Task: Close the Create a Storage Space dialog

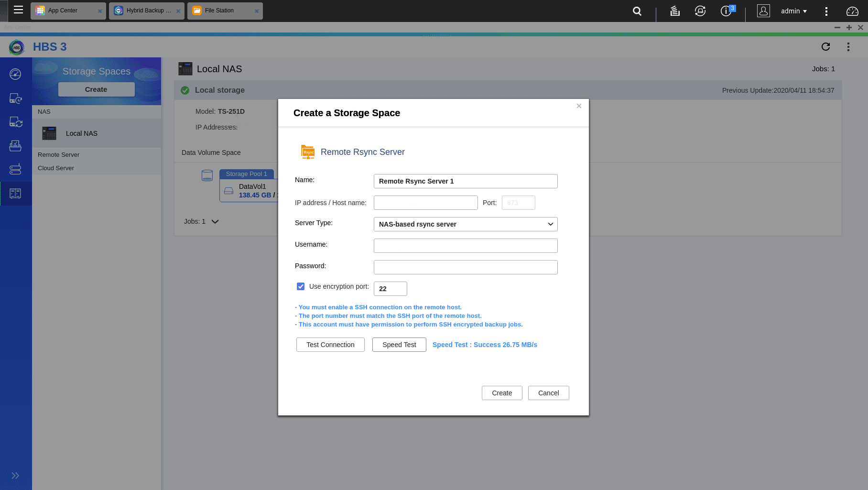Action: coord(579,106)
